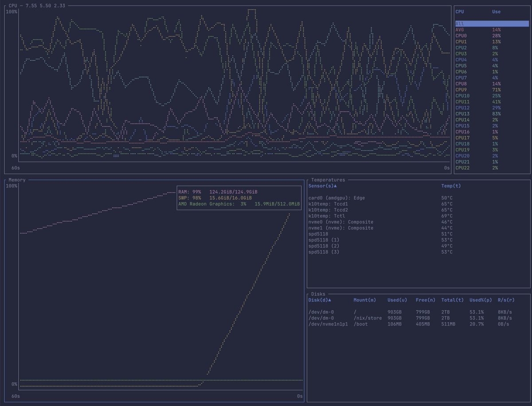
Task: Select CPU21 row in the legend
Action: pos(491,162)
